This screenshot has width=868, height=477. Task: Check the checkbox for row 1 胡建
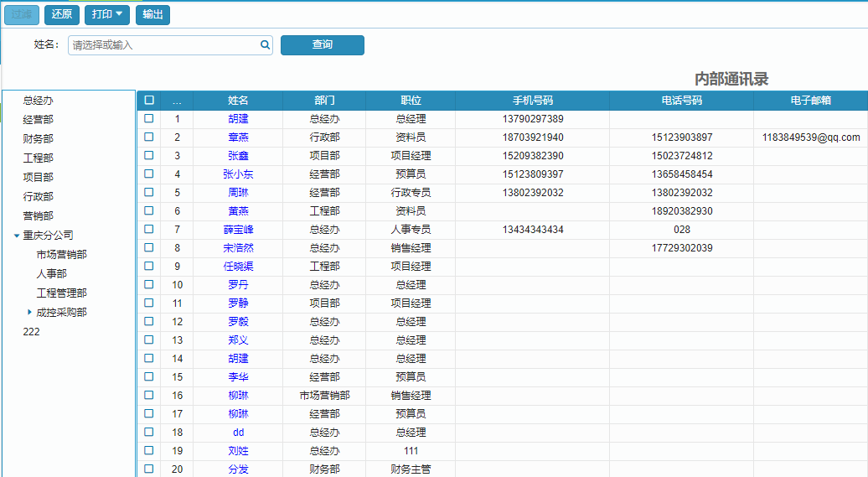(149, 119)
